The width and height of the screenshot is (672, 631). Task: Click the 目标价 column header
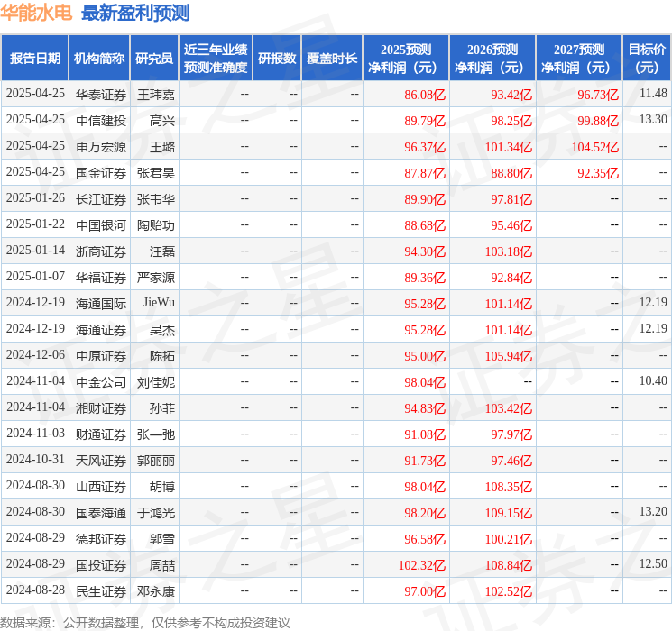647,58
